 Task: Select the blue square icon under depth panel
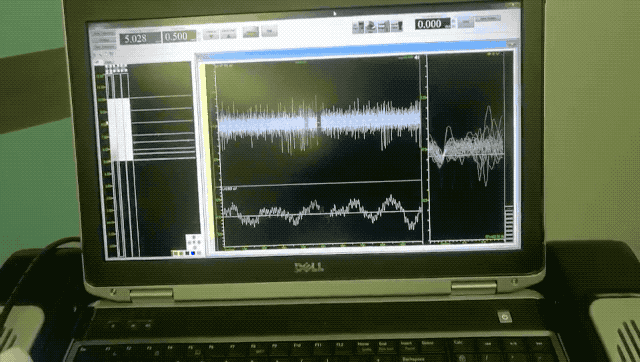tap(193, 253)
